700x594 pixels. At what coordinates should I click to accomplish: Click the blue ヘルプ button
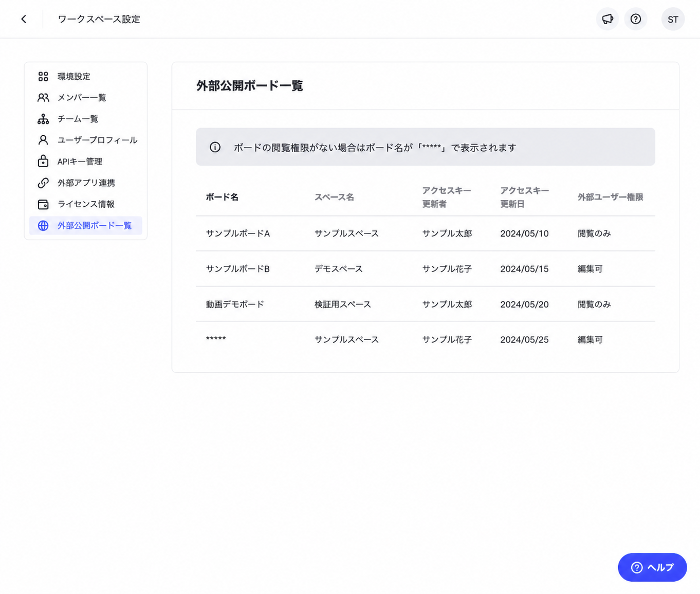[652, 567]
